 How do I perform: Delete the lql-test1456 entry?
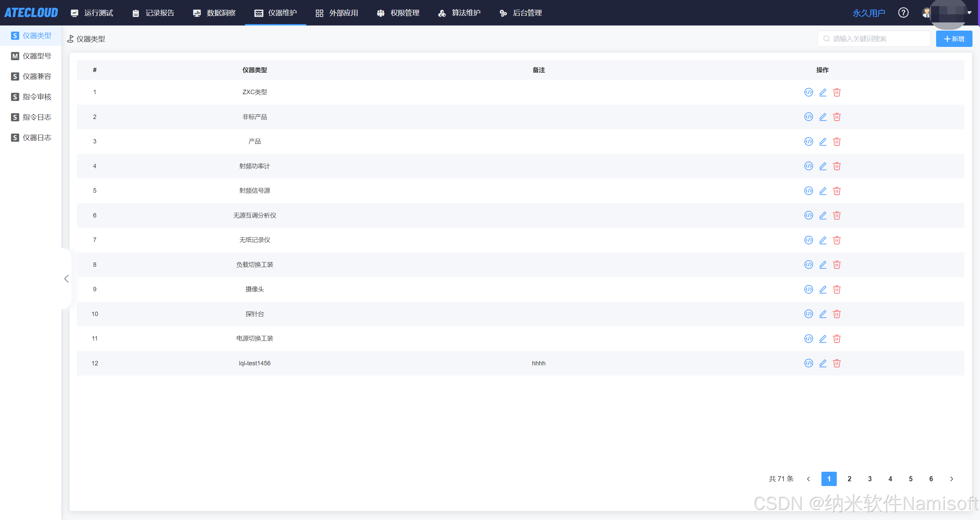tap(837, 363)
